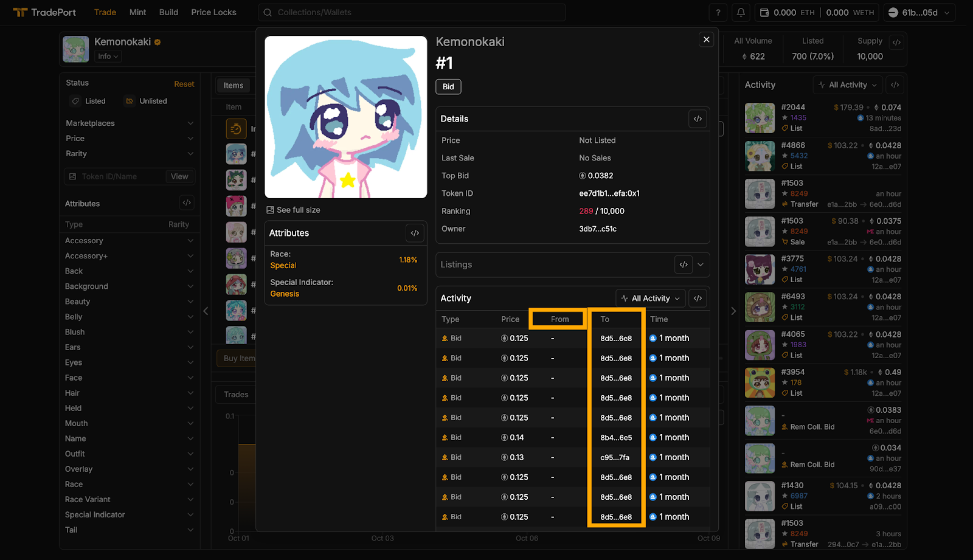Click embed code icon in sidebar Attributes header
The image size is (973, 560).
(187, 203)
